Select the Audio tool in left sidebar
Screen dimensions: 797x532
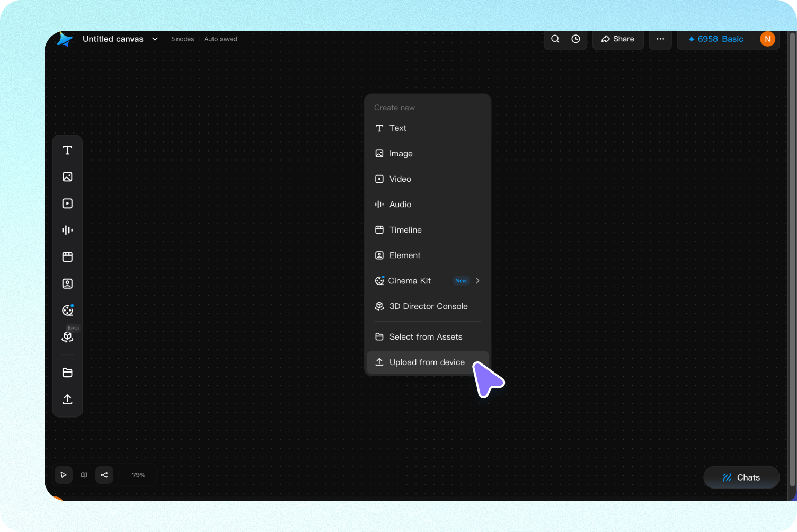click(67, 230)
